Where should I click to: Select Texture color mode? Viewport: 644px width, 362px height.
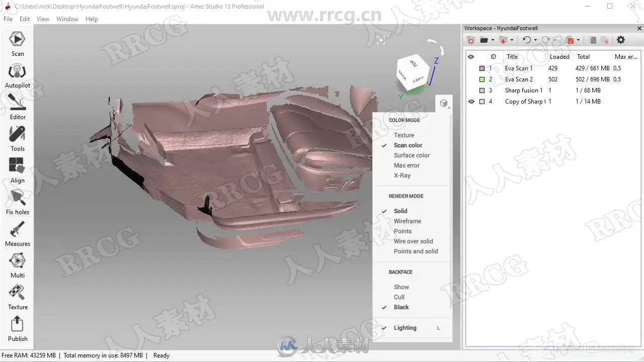tap(404, 135)
